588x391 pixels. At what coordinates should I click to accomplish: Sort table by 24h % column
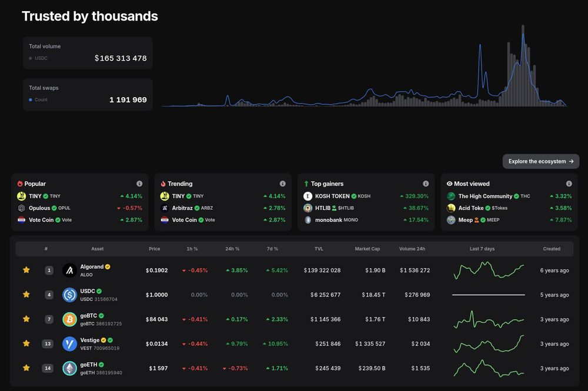tap(232, 249)
